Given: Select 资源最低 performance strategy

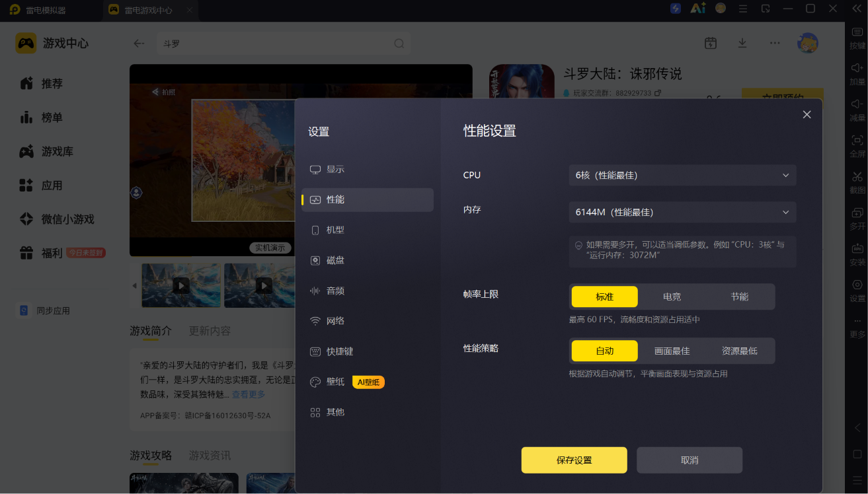Looking at the screenshot, I should click(740, 351).
